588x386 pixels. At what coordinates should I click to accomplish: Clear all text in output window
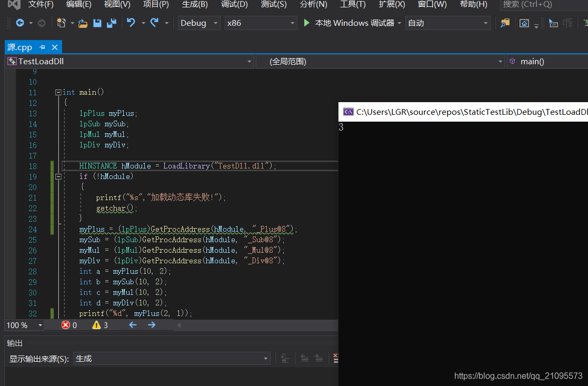point(335,359)
